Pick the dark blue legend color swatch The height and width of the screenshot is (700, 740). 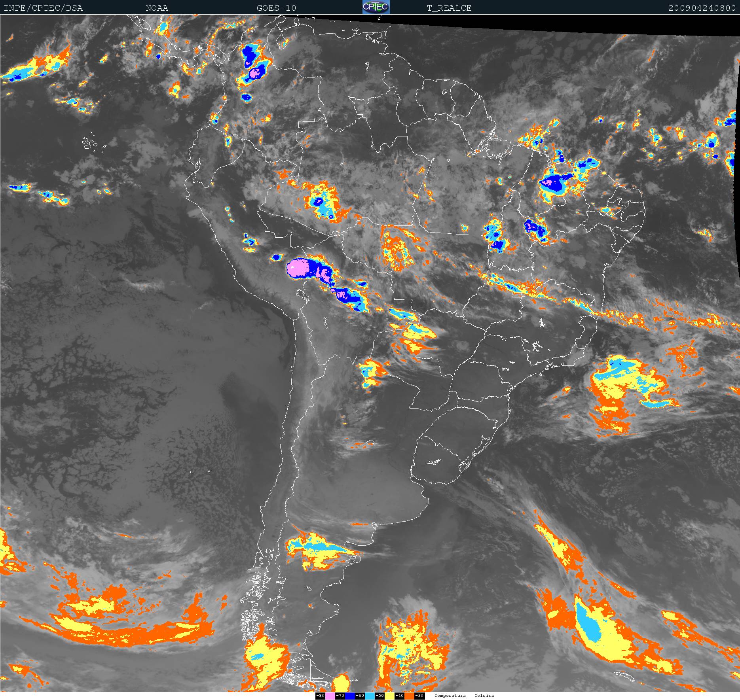coord(350,696)
